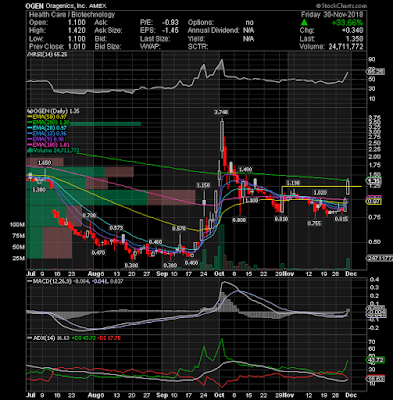The height and width of the screenshot is (400, 393).
Task: Click the 100M volume scale label
Action: click(18, 225)
